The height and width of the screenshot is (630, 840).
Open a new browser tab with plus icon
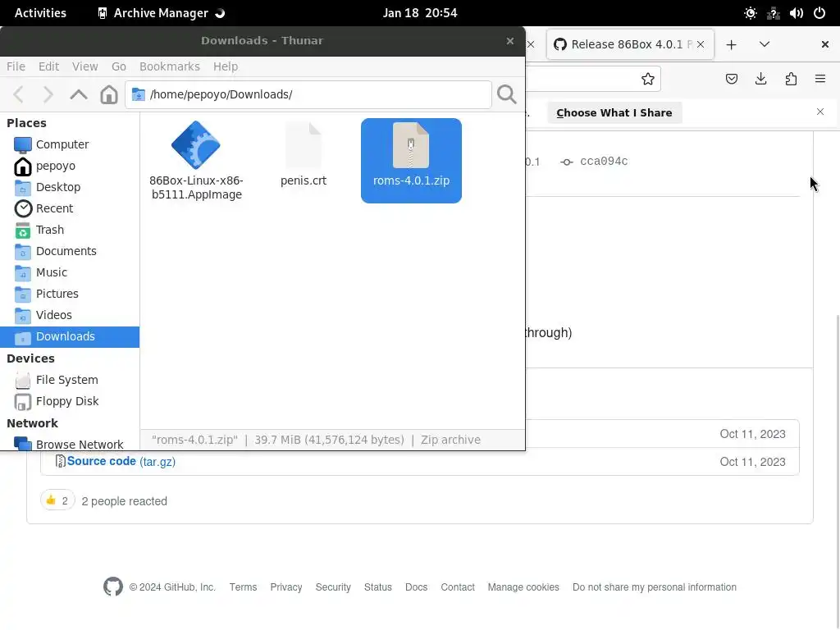coord(731,45)
